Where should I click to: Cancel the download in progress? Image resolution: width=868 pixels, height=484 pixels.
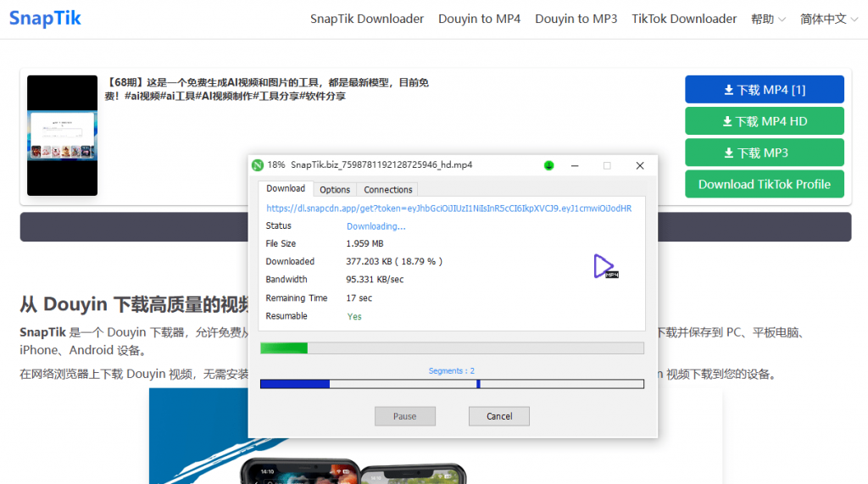pos(498,416)
